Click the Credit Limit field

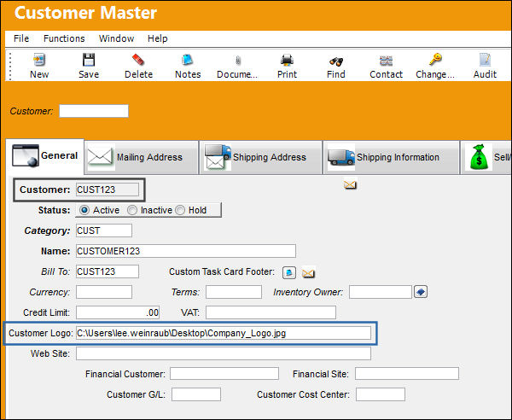pos(118,312)
